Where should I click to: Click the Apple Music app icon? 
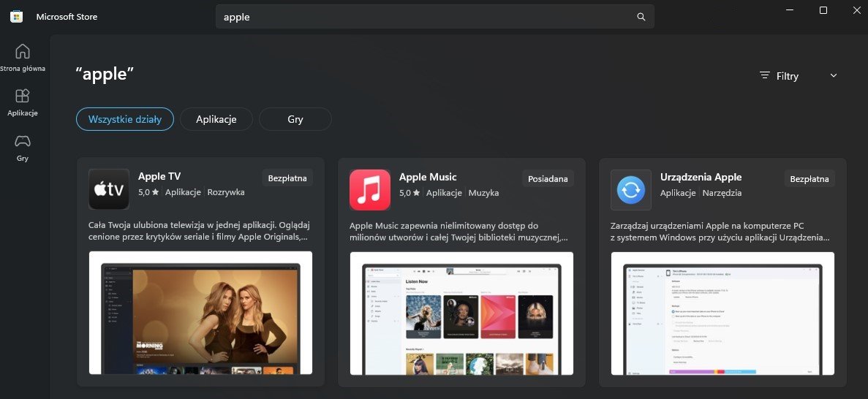370,190
